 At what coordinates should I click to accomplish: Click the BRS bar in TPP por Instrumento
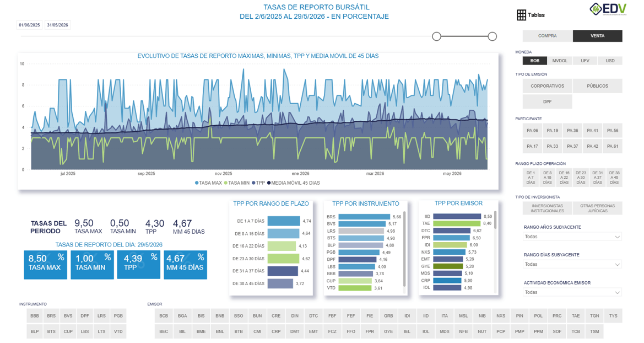pos(364,217)
